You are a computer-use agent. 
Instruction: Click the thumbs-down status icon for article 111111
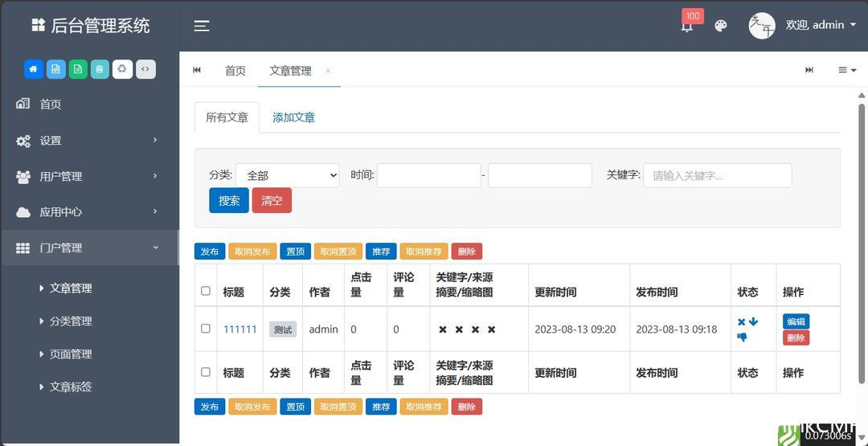pos(742,338)
